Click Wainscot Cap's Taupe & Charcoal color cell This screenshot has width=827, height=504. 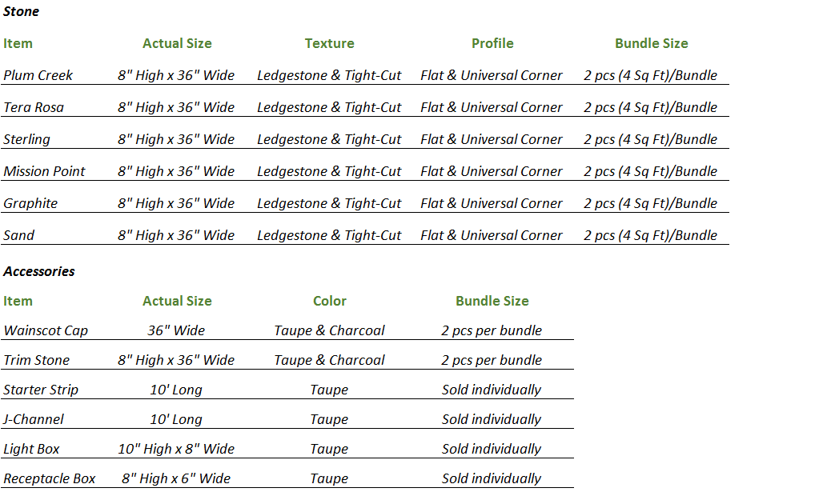[x=329, y=330]
